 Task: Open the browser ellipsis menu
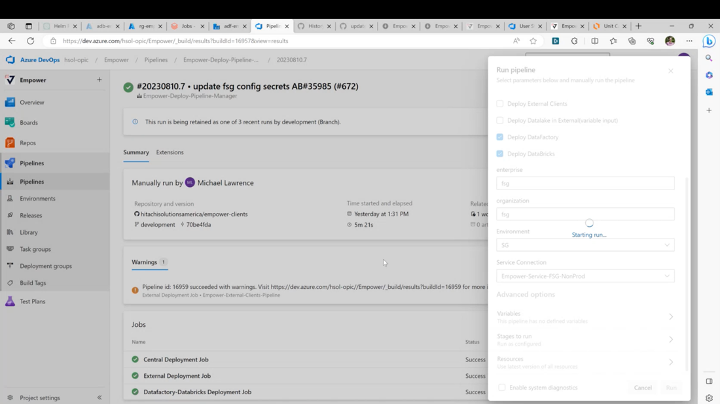(x=689, y=41)
